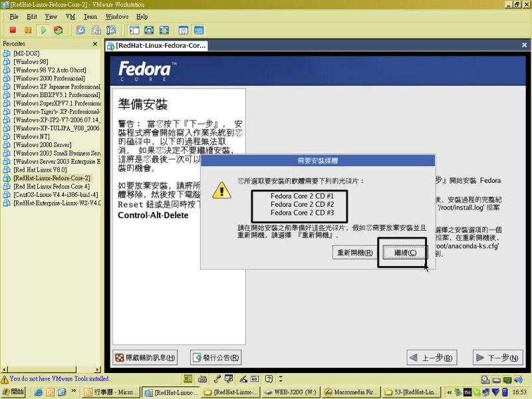Click the Full Screen toolbar icon

click(x=149, y=30)
